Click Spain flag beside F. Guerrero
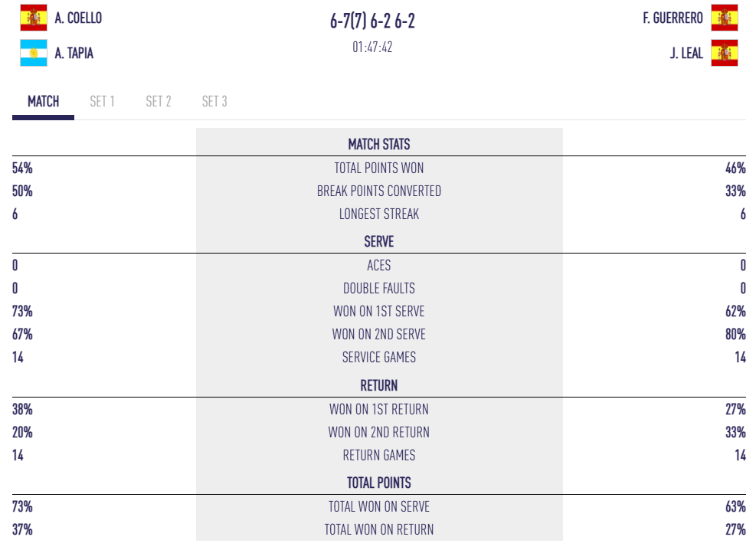The image size is (756, 553). point(724,18)
